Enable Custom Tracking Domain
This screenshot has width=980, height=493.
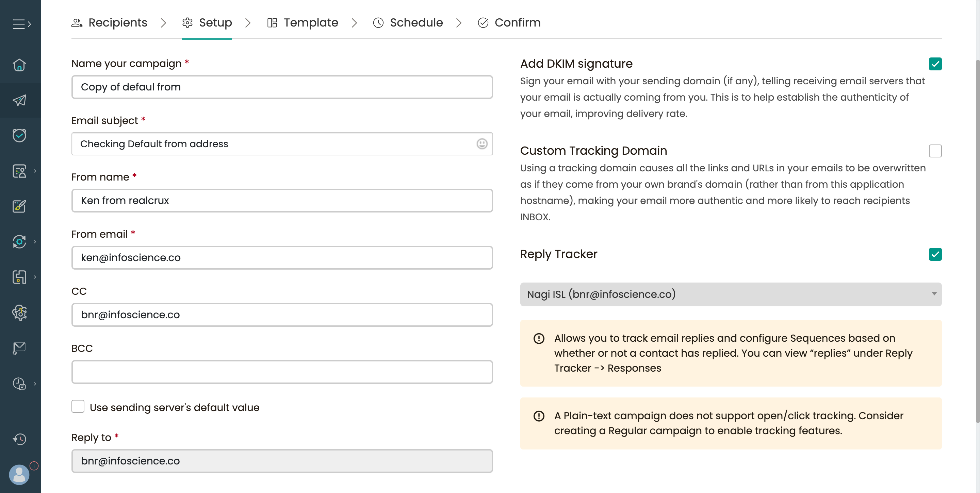pos(935,151)
